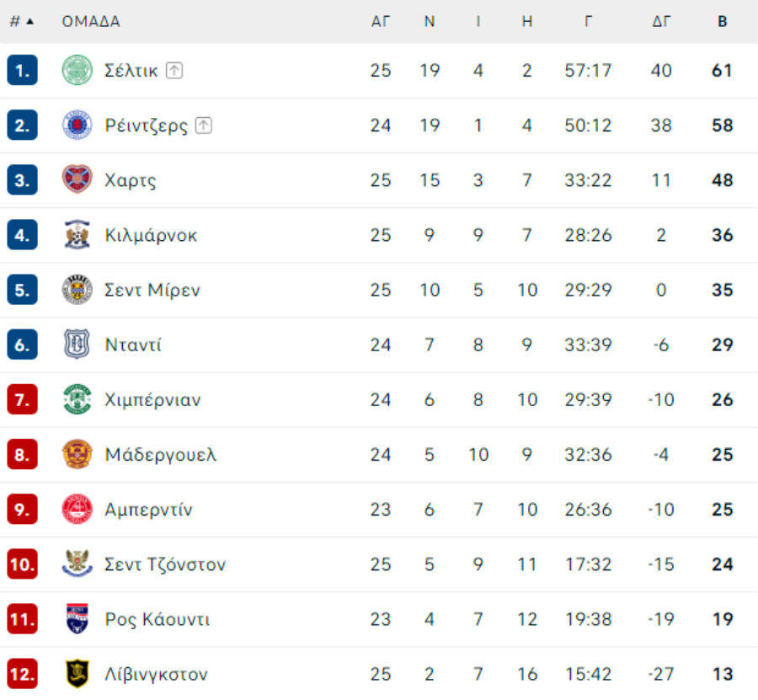The height and width of the screenshot is (700, 758).
Task: Click the ΟΜΑΔΑ column header
Action: click(91, 21)
